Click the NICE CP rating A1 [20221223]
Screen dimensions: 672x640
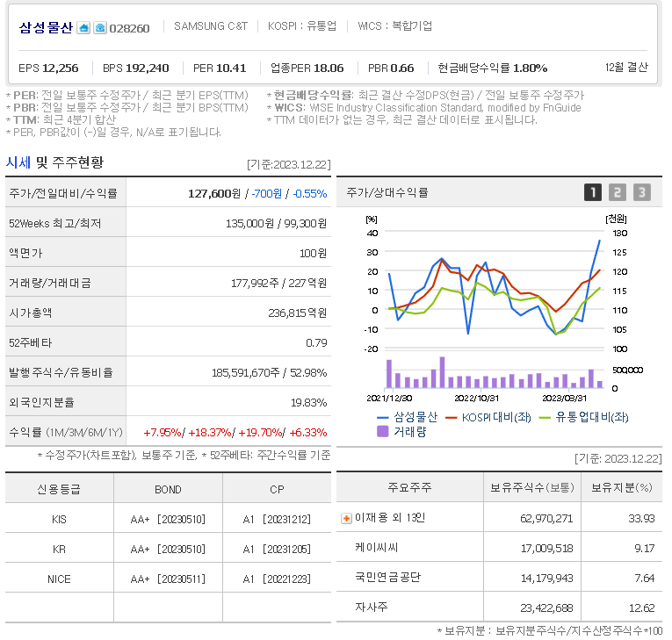coord(277,579)
